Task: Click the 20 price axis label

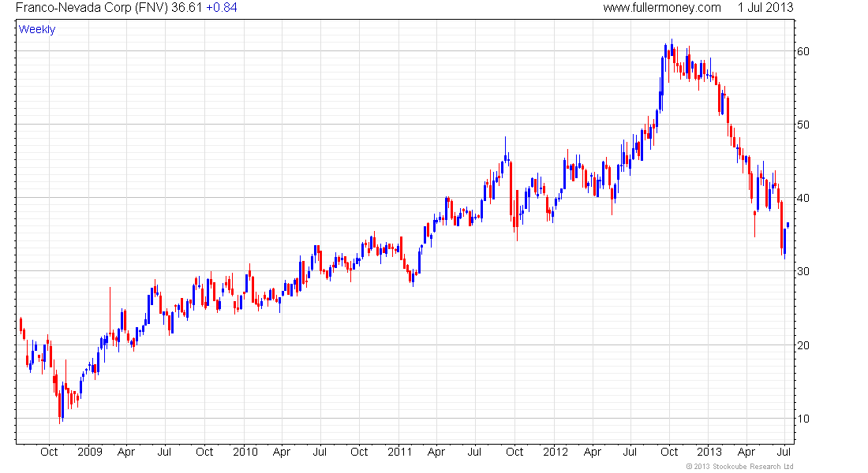Action: (803, 345)
